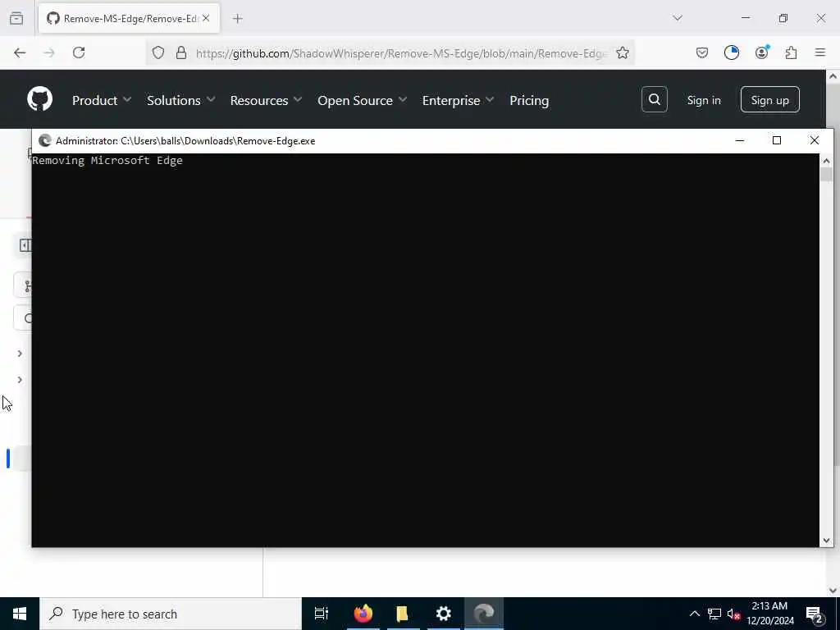Expand second collapsed folder in file tree
Image resolution: width=840 pixels, height=630 pixels.
(x=20, y=380)
